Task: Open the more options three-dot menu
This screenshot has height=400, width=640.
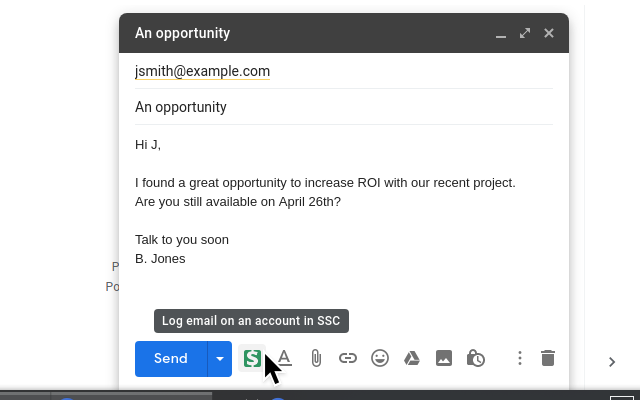Action: click(x=520, y=358)
